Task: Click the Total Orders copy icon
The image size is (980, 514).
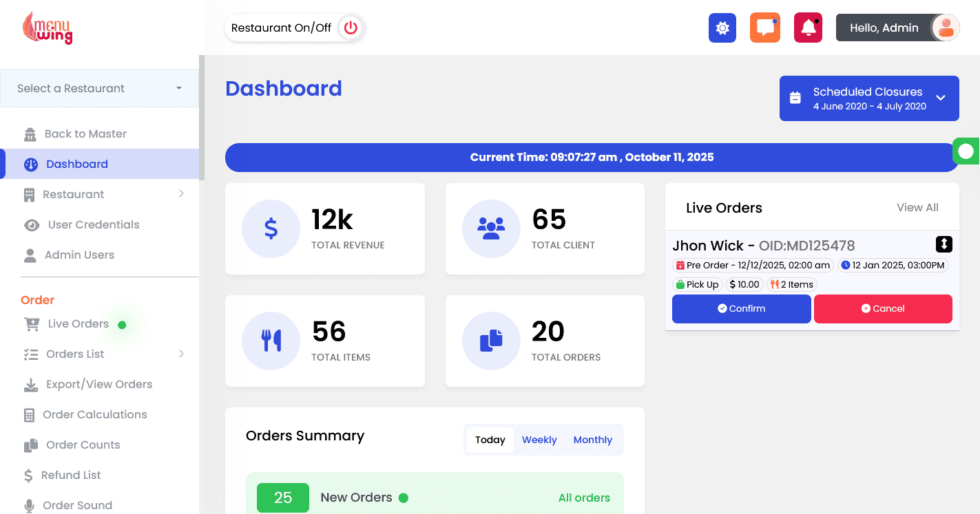Action: (491, 341)
